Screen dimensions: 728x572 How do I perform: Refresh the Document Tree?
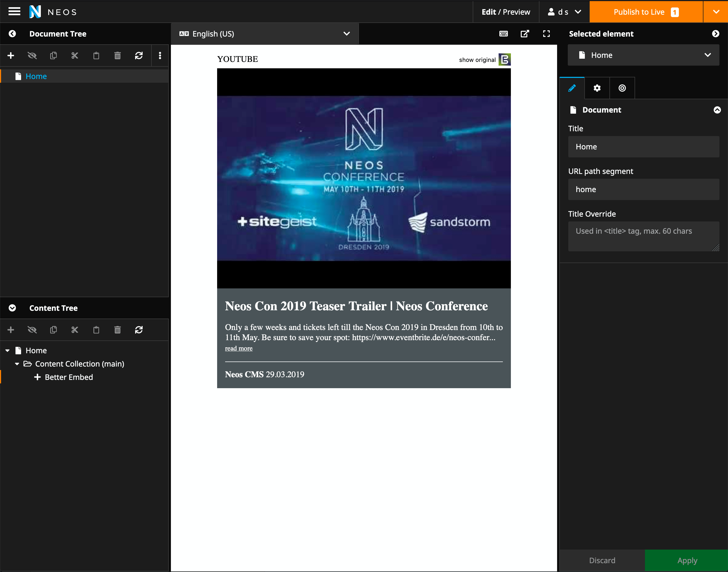coord(139,55)
